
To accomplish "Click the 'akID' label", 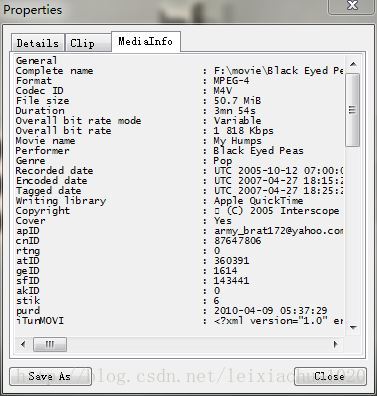I will [28, 291].
